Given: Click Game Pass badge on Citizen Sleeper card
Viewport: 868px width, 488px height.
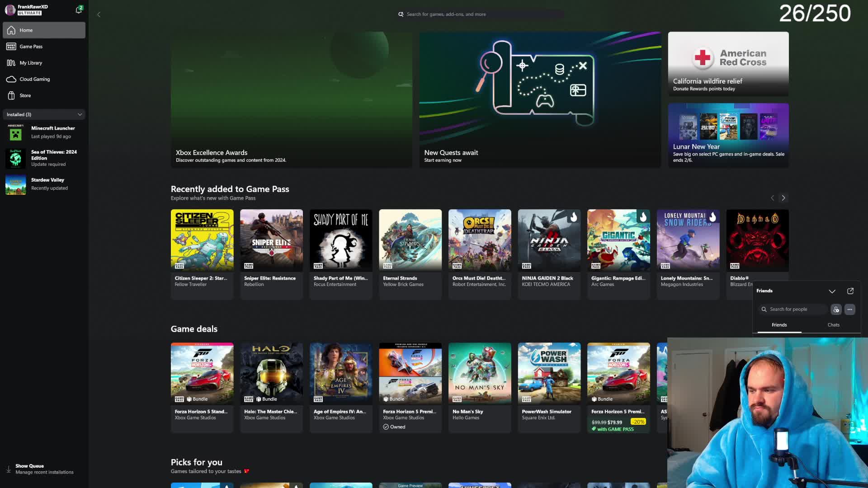Looking at the screenshot, I should (x=179, y=266).
